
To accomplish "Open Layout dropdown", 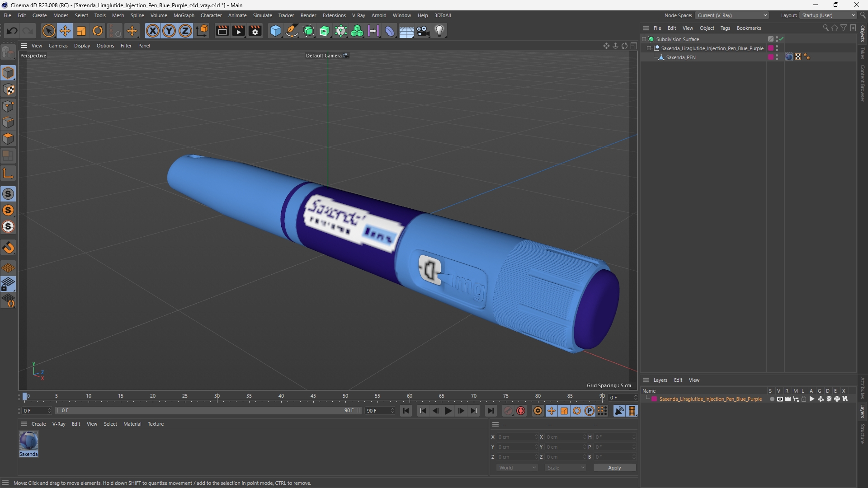I will click(x=828, y=15).
